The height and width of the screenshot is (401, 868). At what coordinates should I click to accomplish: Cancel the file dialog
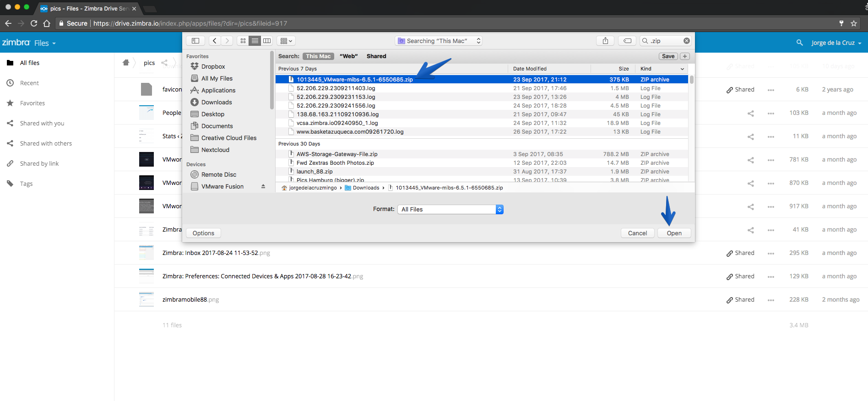click(637, 233)
